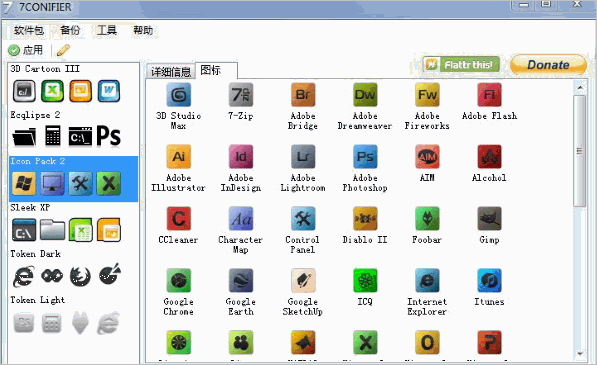This screenshot has height=365, width=597.
Task: Select the AIM icon
Action: pyautogui.click(x=427, y=156)
